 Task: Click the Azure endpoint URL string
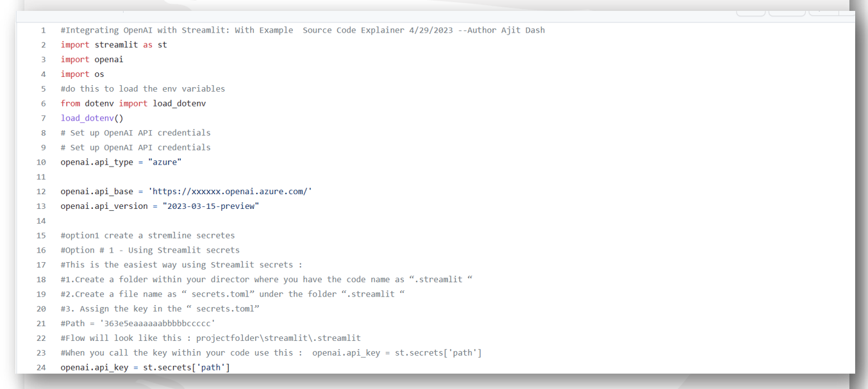coord(230,192)
